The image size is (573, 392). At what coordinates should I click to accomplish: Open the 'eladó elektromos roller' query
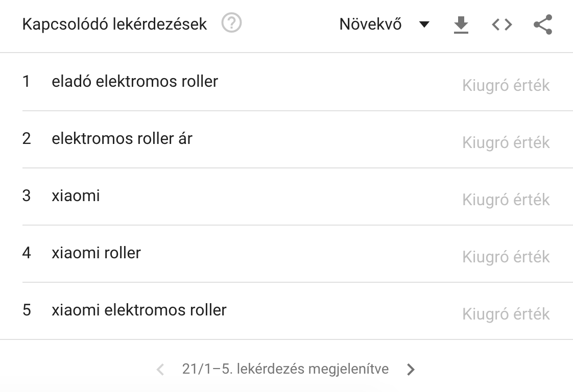135,81
